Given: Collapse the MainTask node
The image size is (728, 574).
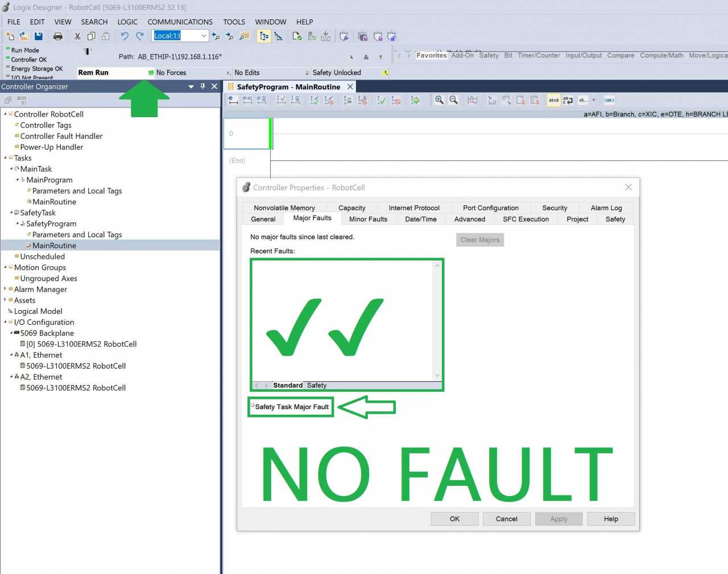Looking at the screenshot, I should [11, 169].
